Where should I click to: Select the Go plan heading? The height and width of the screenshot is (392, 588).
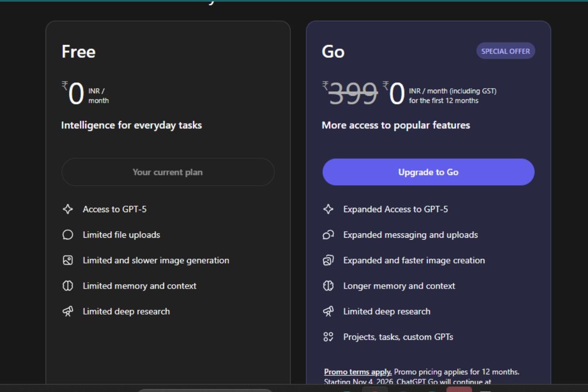click(333, 52)
